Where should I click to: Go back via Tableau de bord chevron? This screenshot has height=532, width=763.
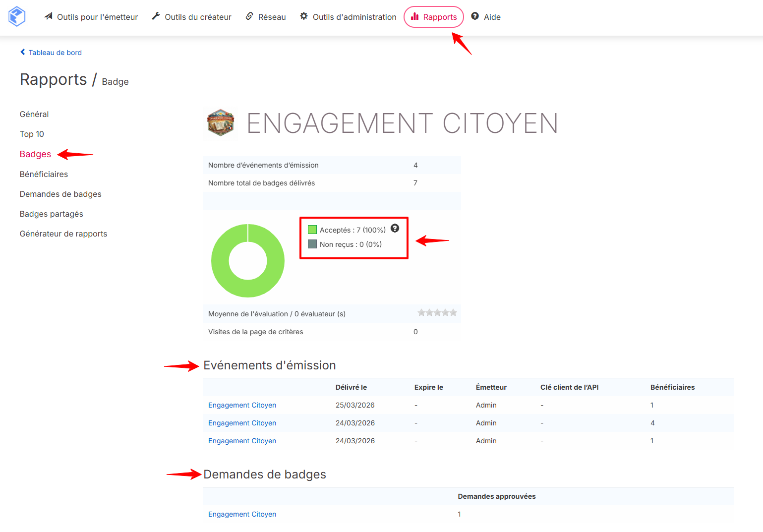pyautogui.click(x=22, y=52)
